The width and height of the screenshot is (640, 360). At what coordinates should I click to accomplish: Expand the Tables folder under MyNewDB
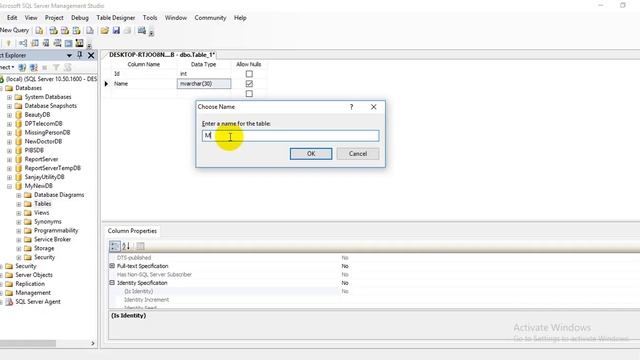18,204
